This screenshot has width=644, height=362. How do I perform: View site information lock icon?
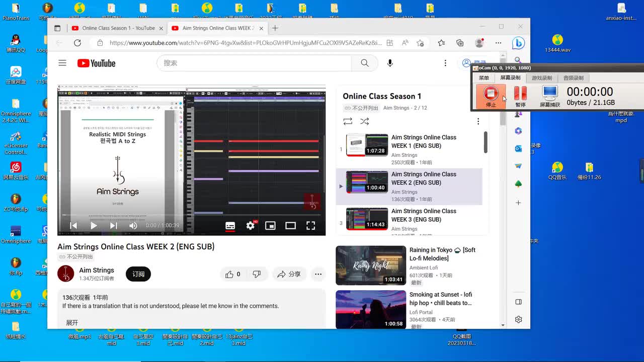[x=100, y=43]
